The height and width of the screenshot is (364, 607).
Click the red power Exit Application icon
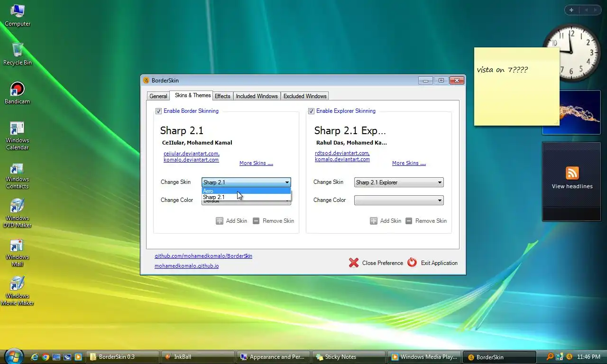[412, 263]
